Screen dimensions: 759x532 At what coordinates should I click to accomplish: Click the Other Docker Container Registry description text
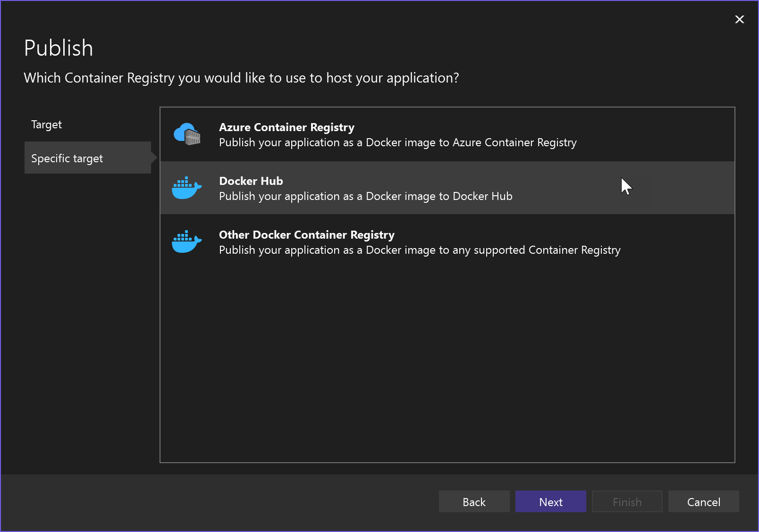click(419, 250)
